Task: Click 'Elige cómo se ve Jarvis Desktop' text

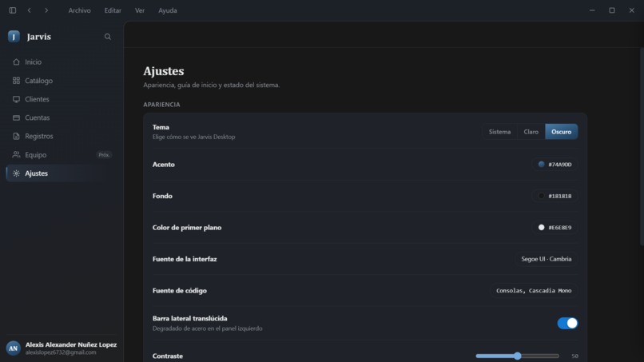Action: (x=194, y=137)
